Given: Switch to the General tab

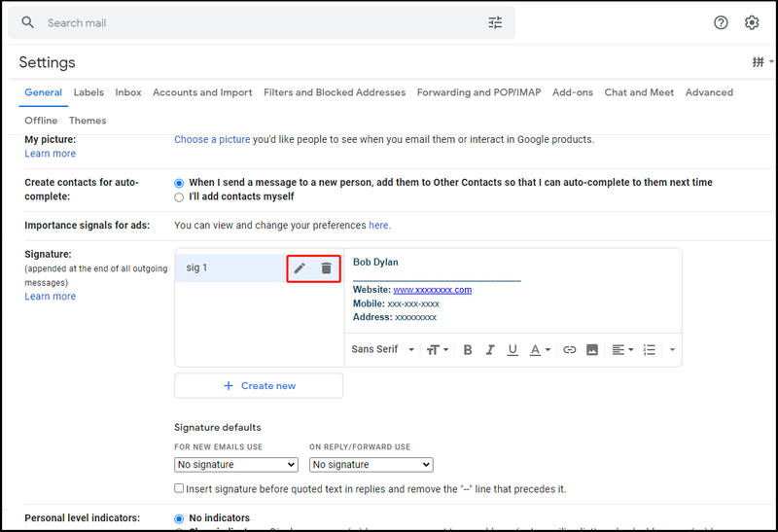Looking at the screenshot, I should click(43, 92).
